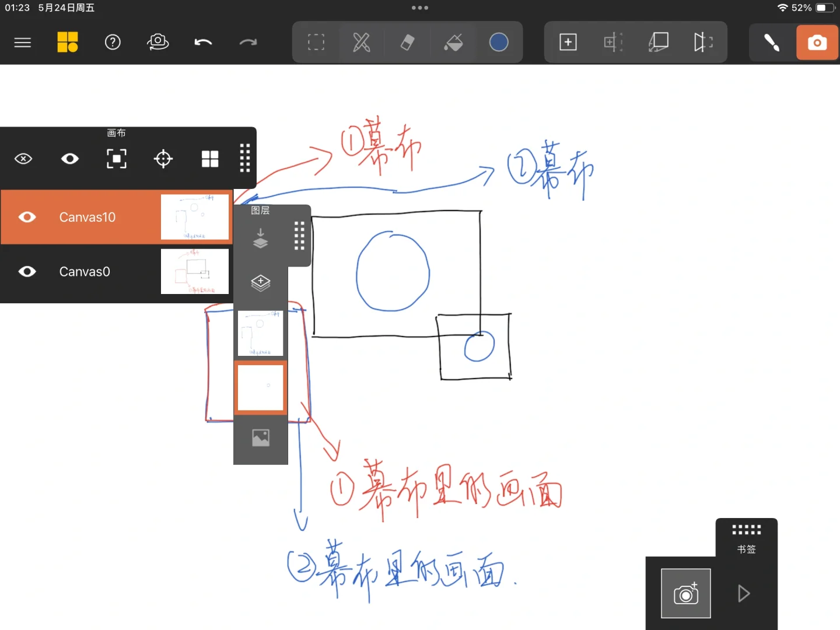Select the crossed pen drawing tool
The width and height of the screenshot is (840, 630).
[x=362, y=42]
